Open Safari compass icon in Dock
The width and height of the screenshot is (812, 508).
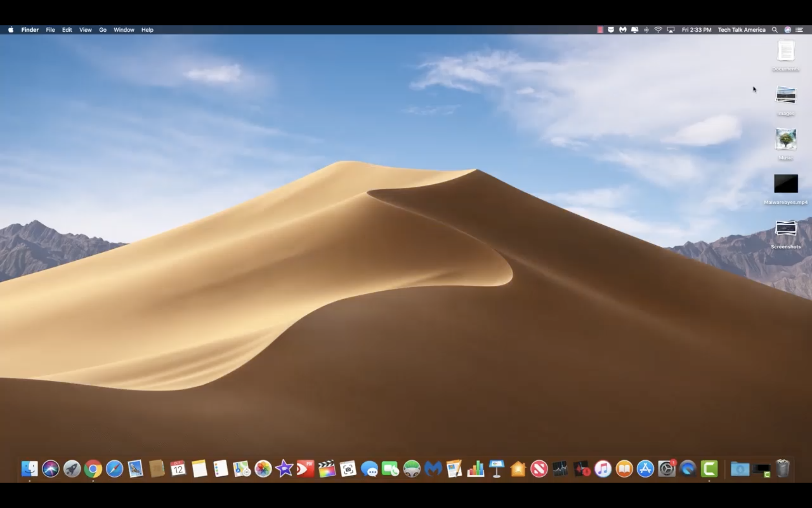[114, 469]
